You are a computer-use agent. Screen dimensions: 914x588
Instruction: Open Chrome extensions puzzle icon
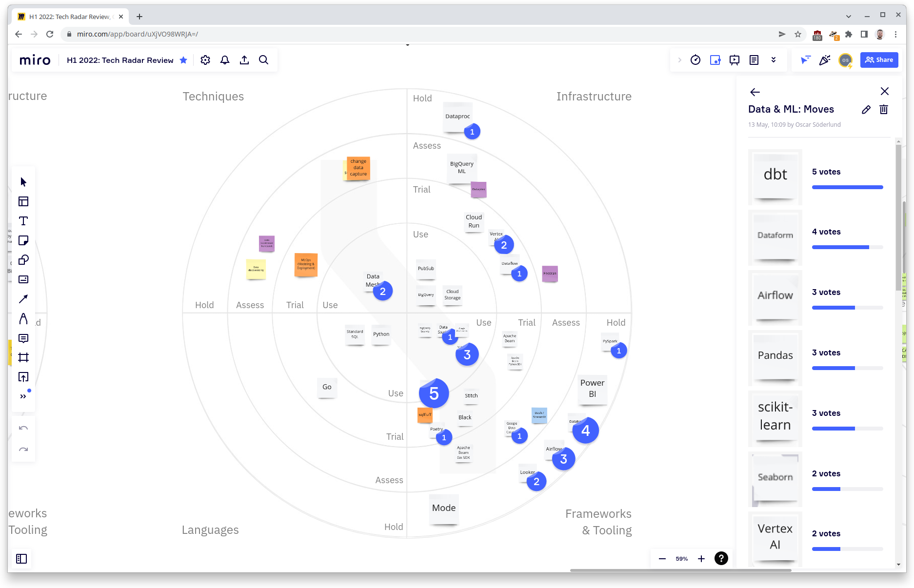point(849,34)
